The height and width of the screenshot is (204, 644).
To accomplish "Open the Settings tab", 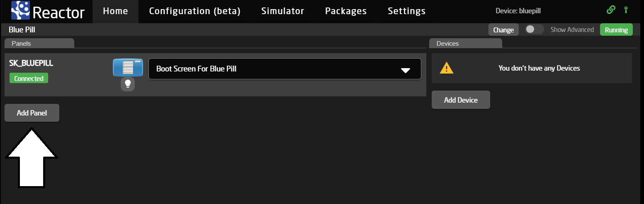I will point(406,11).
